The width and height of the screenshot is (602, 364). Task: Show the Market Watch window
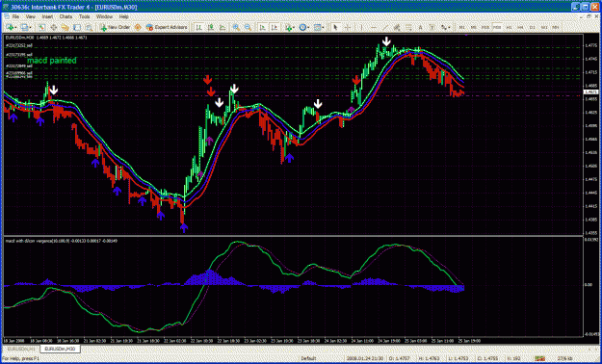[x=41, y=27]
